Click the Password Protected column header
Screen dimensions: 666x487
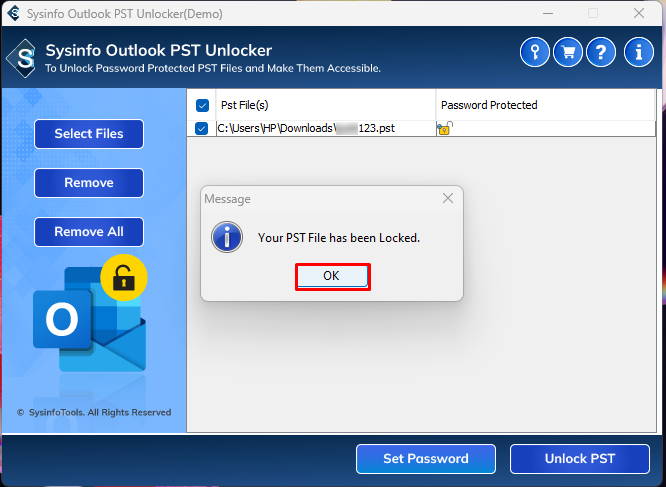point(489,105)
